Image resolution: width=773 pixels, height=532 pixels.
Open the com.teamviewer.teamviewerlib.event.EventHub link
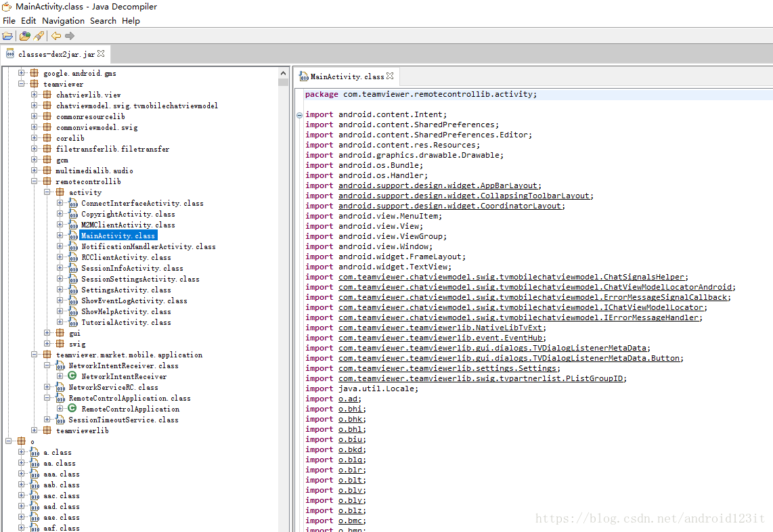(440, 338)
